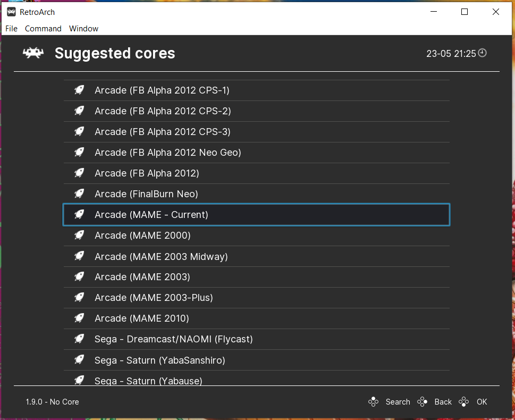Click rocket icon beside Dreamcast/NAOMI Flycast
The width and height of the screenshot is (515, 420).
click(x=79, y=339)
